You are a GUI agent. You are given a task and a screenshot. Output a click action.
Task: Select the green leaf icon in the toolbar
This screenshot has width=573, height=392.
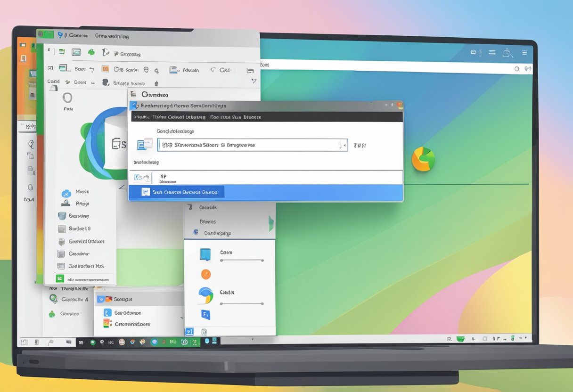coord(91,52)
